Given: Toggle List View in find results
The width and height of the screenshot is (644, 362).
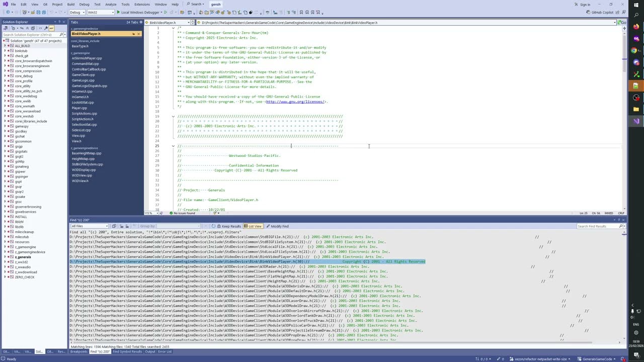Looking at the screenshot, I should click(x=253, y=226).
